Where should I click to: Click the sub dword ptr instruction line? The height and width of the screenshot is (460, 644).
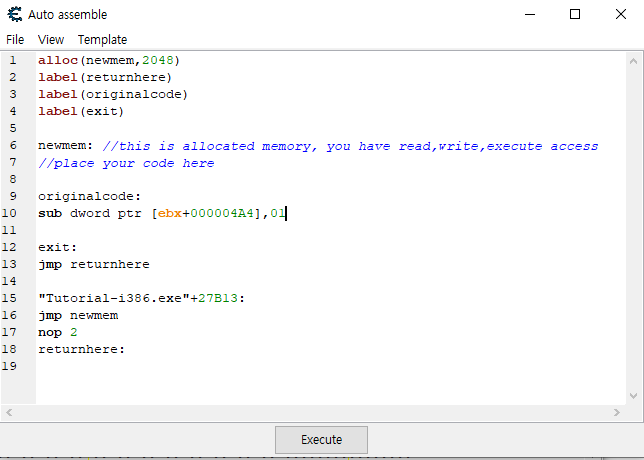point(161,213)
